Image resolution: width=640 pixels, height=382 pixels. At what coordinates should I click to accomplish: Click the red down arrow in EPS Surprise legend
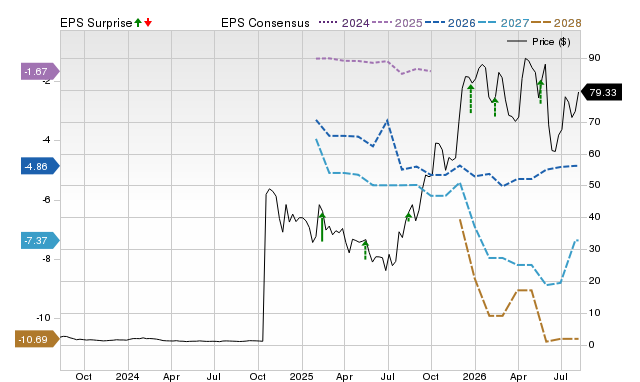pyautogui.click(x=148, y=22)
